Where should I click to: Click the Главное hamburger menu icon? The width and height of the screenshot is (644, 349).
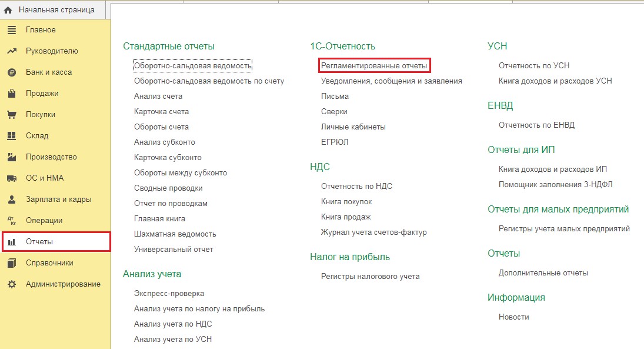pos(12,29)
